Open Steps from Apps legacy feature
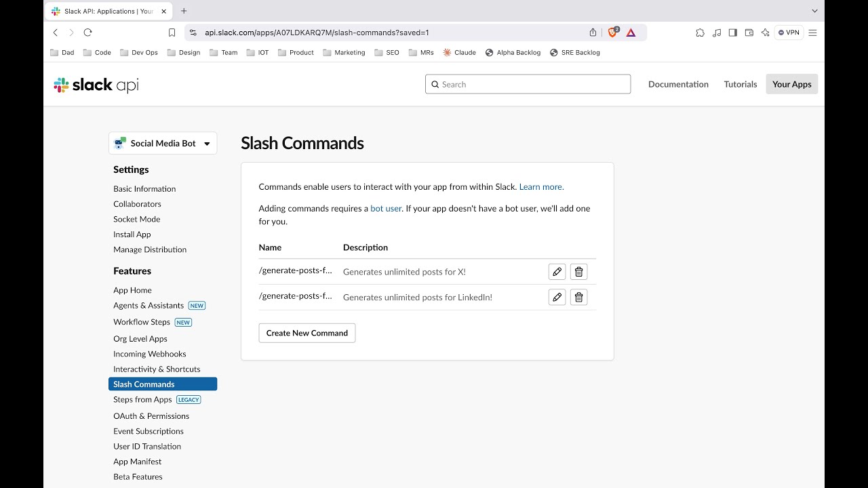This screenshot has width=868, height=488. [142, 399]
